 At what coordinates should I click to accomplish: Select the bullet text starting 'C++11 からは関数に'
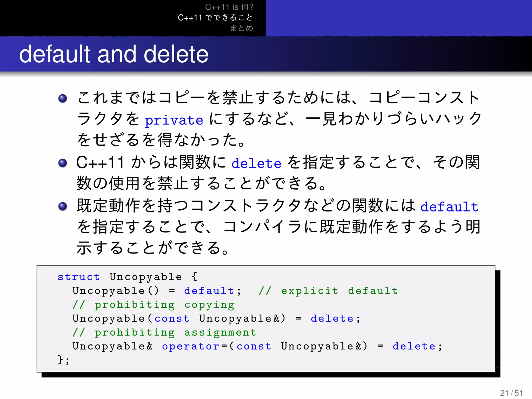click(x=278, y=173)
